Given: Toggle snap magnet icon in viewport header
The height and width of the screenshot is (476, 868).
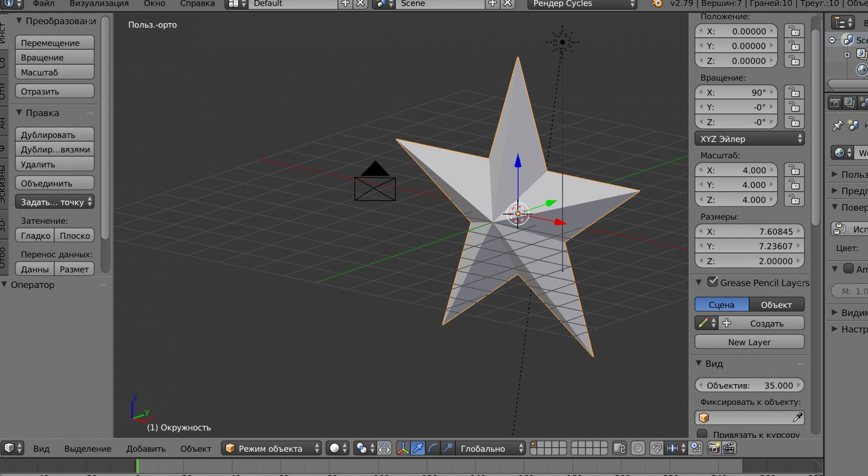Looking at the screenshot, I should (656, 448).
